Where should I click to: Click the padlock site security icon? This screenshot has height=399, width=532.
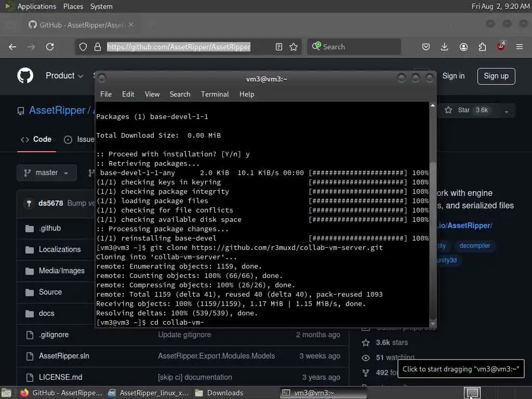click(x=97, y=47)
